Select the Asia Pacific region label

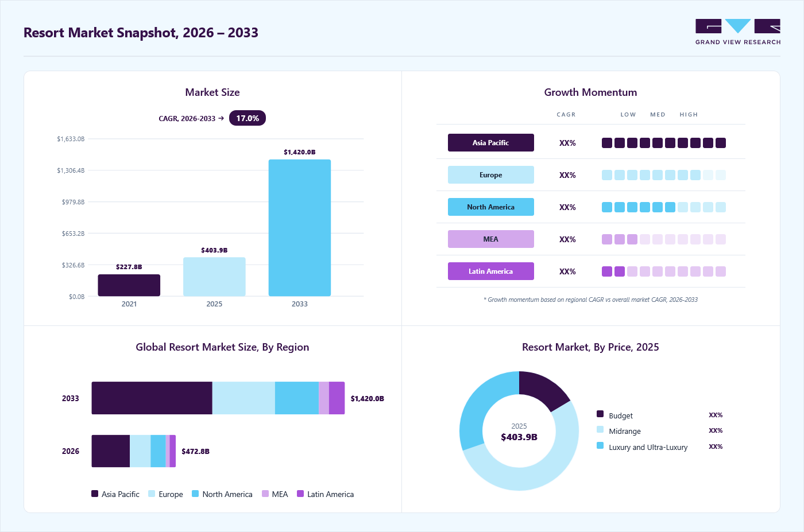pos(491,143)
